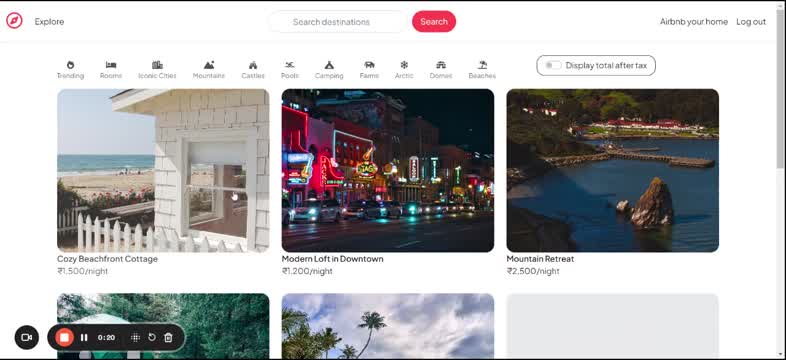Stop the screen recording
Image resolution: width=786 pixels, height=360 pixels.
(x=64, y=337)
